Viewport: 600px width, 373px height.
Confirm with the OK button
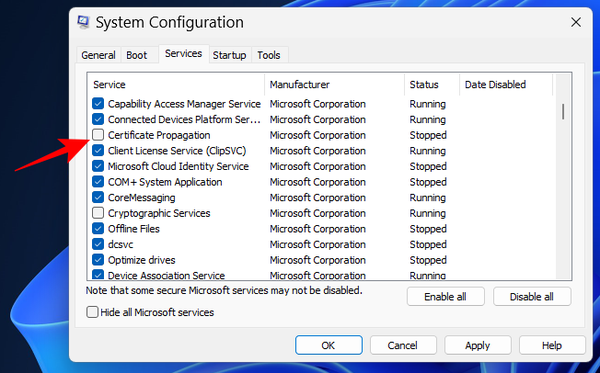point(329,345)
